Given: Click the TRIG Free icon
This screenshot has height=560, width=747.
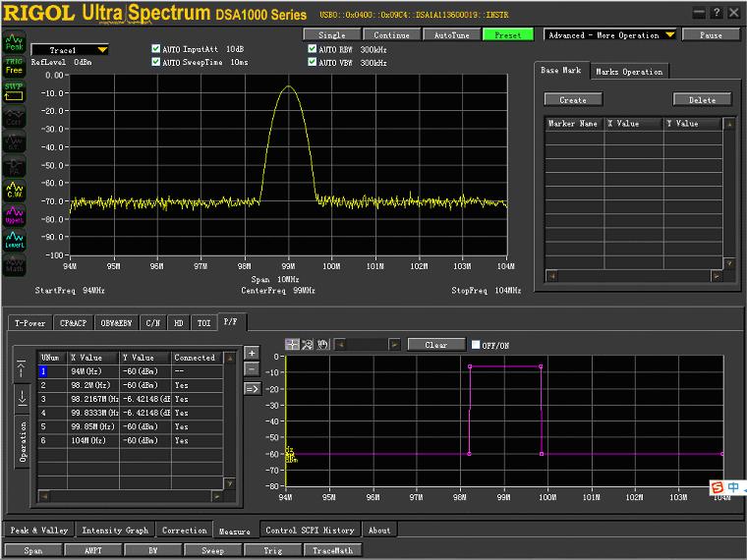Looking at the screenshot, I should (x=14, y=66).
